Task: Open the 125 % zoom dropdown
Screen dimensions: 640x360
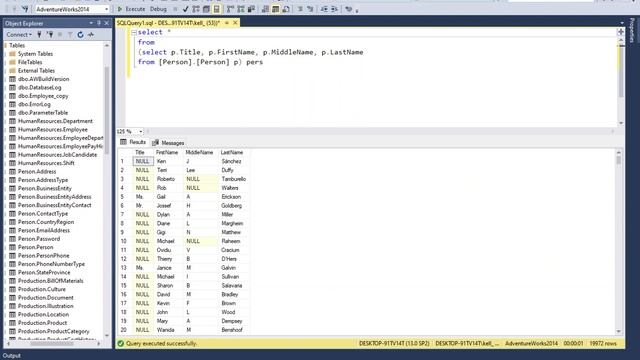Action: point(140,131)
